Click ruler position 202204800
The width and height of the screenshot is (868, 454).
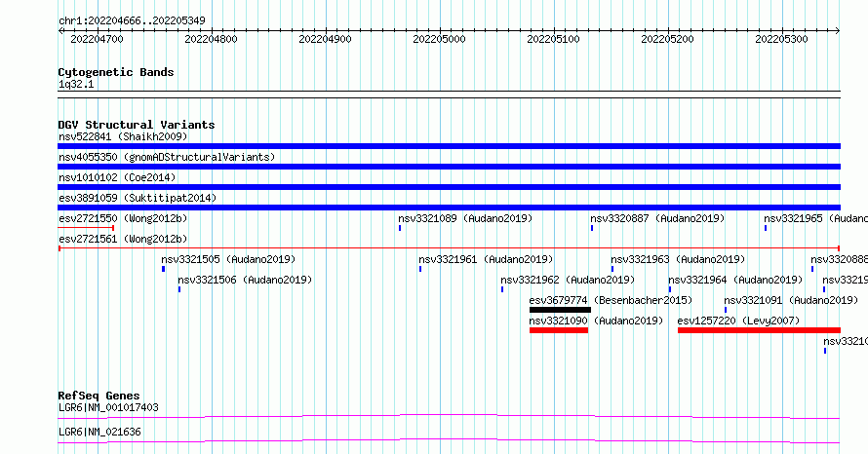click(x=211, y=39)
